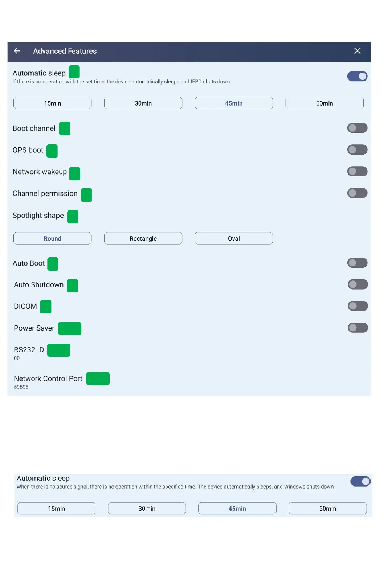This screenshot has height=566, width=392.
Task: Select Rectangle spotlight shape
Action: (x=143, y=238)
